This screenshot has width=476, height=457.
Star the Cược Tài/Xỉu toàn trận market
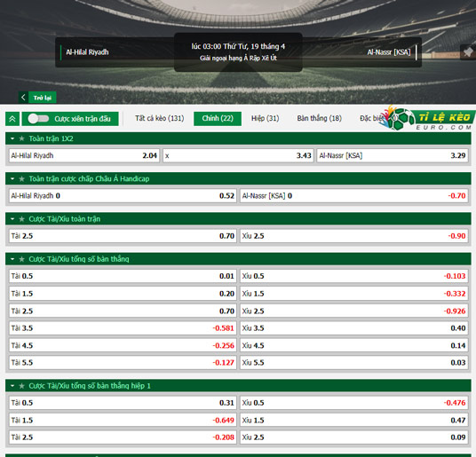point(21,219)
